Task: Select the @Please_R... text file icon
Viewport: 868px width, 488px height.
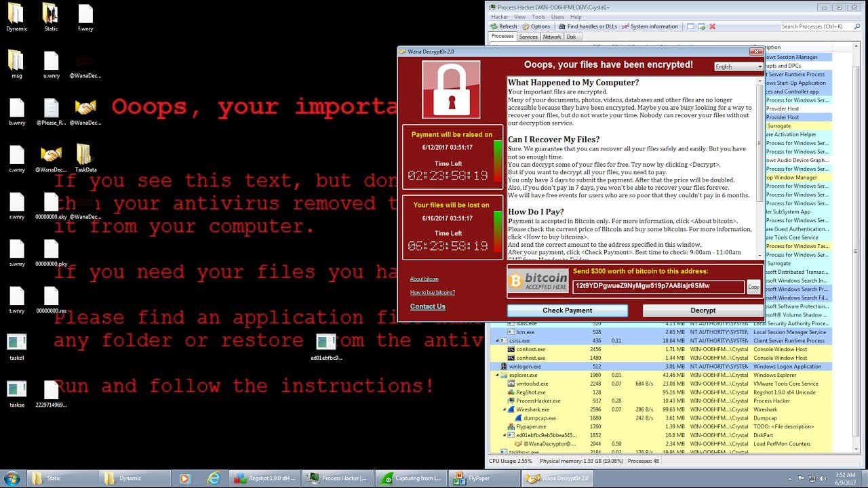Action: point(51,112)
